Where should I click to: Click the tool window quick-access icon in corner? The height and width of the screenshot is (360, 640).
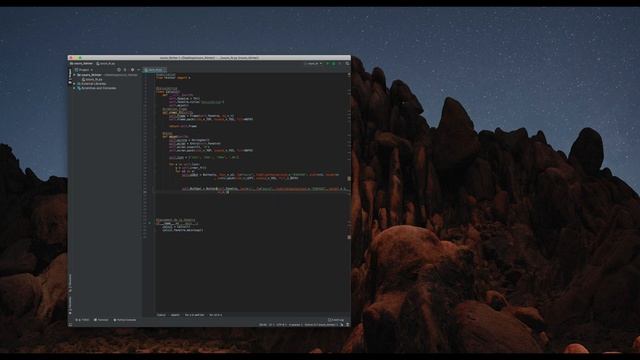click(70, 324)
